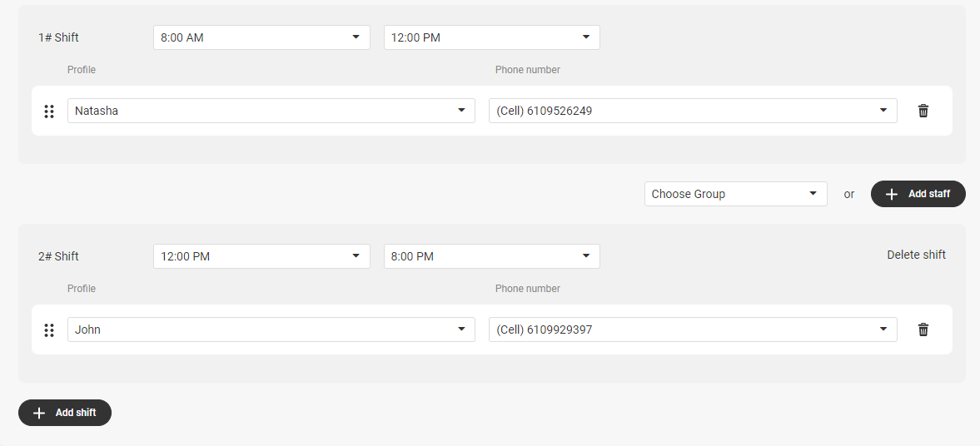Click the Add shift button

click(x=64, y=412)
